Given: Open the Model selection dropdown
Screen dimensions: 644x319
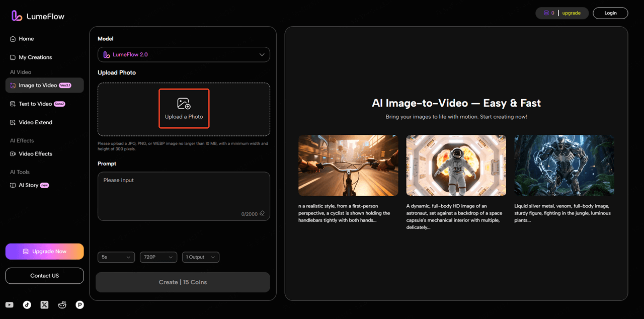Looking at the screenshot, I should 184,54.
